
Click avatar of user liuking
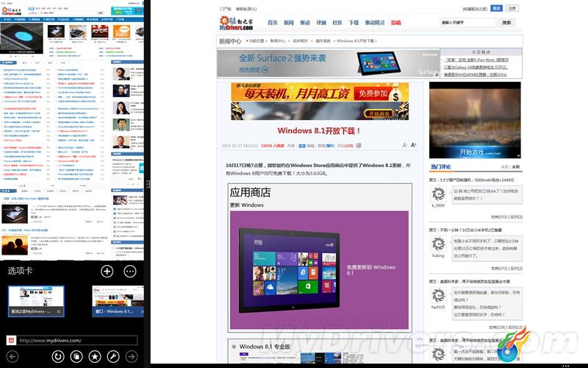(438, 244)
